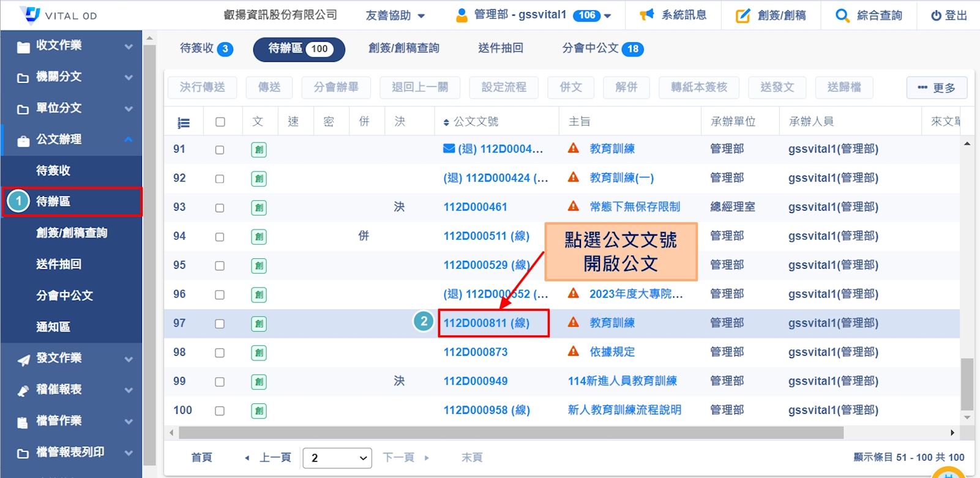The width and height of the screenshot is (980, 478).
Task: Click the create draft pencil icon
Action: 742,16
